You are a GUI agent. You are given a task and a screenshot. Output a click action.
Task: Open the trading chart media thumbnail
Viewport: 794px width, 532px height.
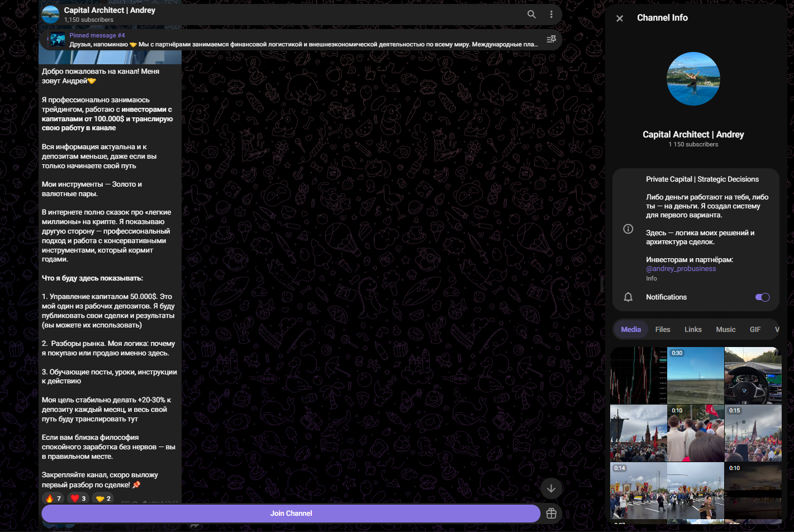638,376
